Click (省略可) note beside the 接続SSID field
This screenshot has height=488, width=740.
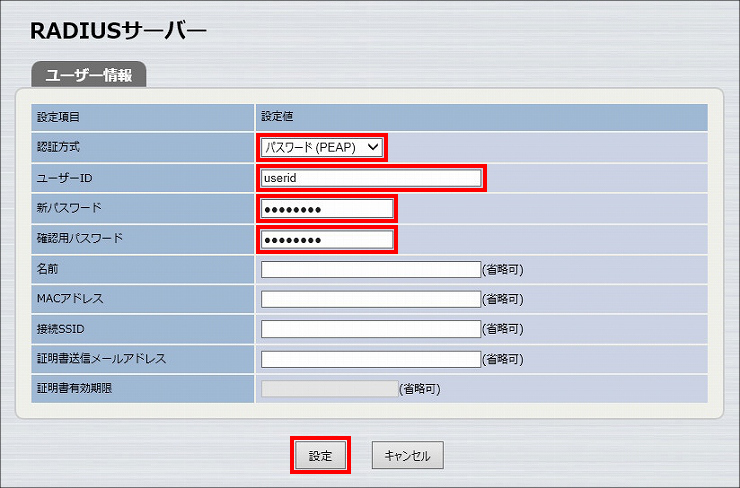click(503, 329)
